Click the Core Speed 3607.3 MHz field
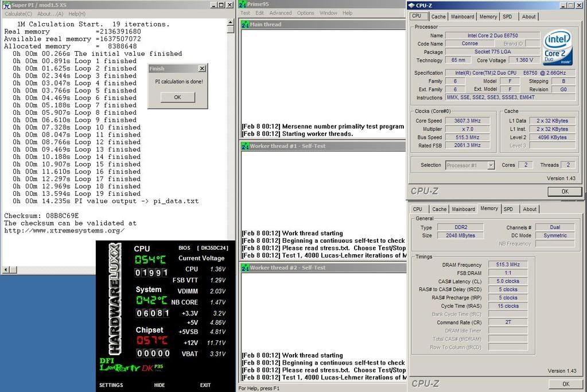Screen dimensions: 587x392 [467, 121]
